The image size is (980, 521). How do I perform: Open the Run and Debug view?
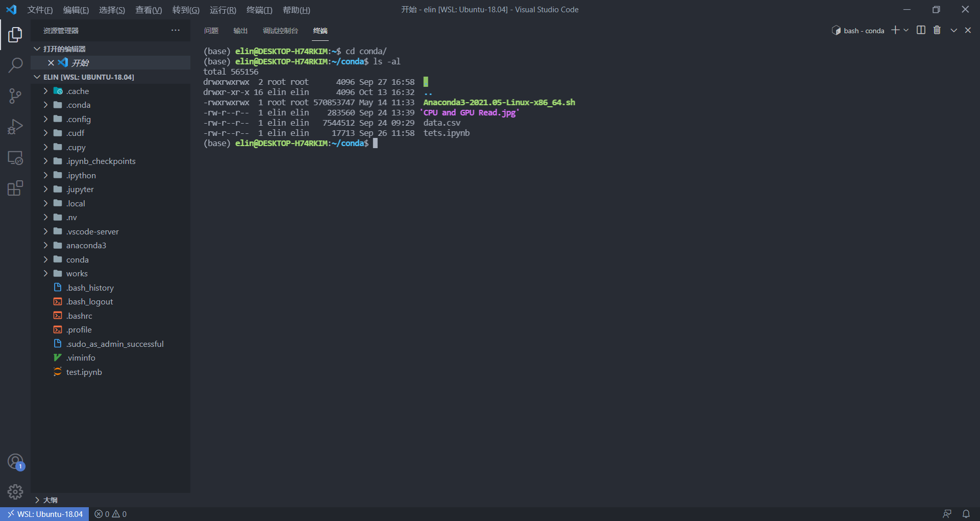[15, 127]
